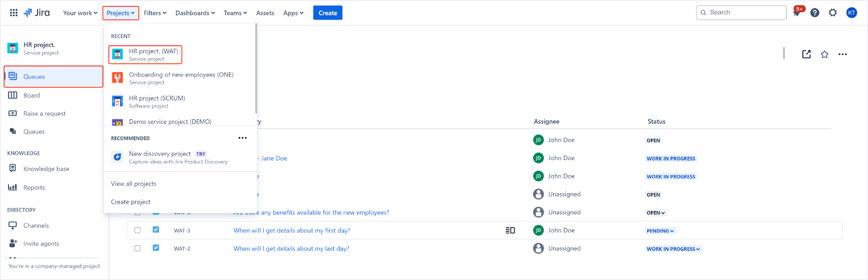Open Assets in top navigation
This screenshot has height=280, width=868.
(x=265, y=13)
